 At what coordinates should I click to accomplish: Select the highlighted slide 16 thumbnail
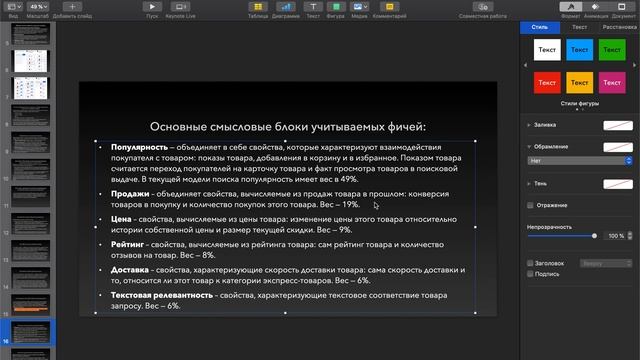(x=31, y=332)
